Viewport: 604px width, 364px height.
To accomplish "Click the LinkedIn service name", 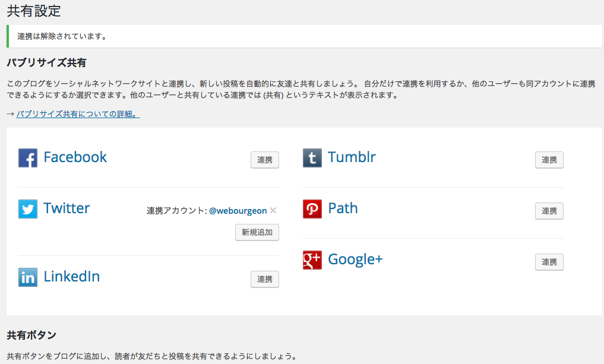I will click(x=72, y=276).
